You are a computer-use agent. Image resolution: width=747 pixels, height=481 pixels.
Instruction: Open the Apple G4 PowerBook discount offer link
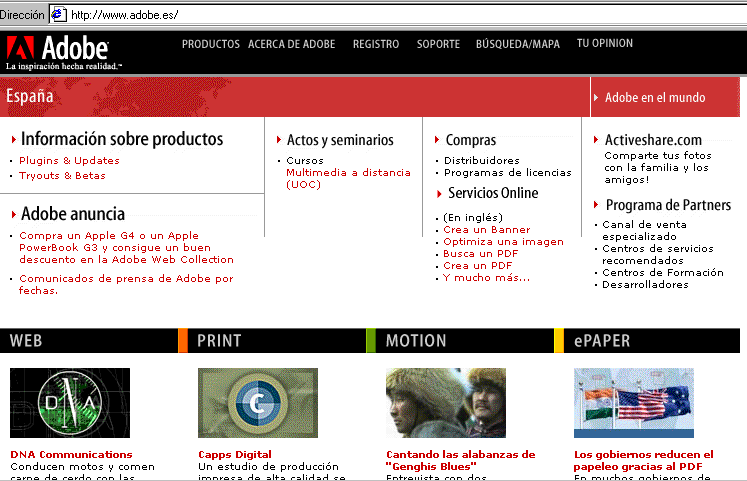[126, 248]
